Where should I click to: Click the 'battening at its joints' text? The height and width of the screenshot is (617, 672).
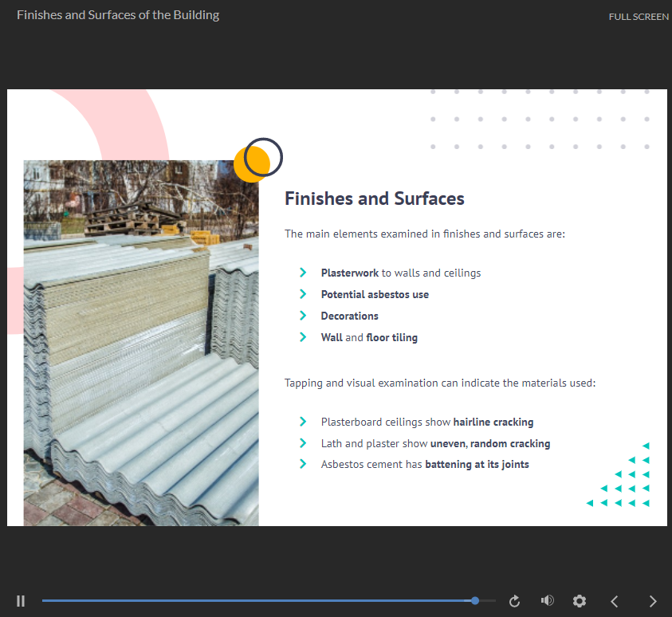[477, 464]
